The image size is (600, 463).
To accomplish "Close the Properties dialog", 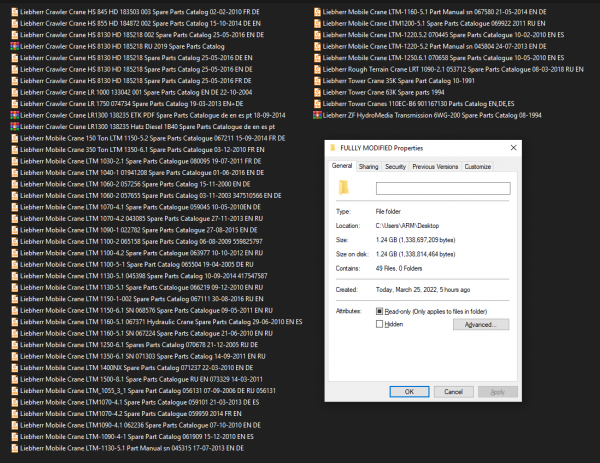I will (514, 148).
